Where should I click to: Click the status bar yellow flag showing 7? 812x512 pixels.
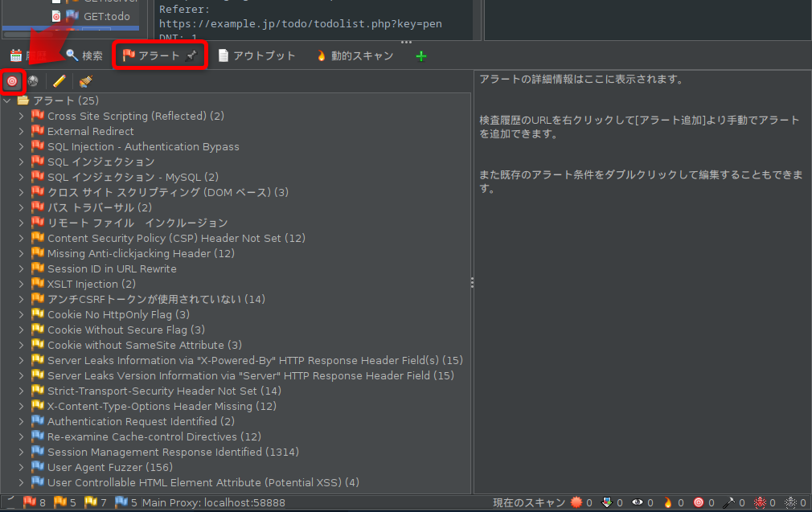91,502
